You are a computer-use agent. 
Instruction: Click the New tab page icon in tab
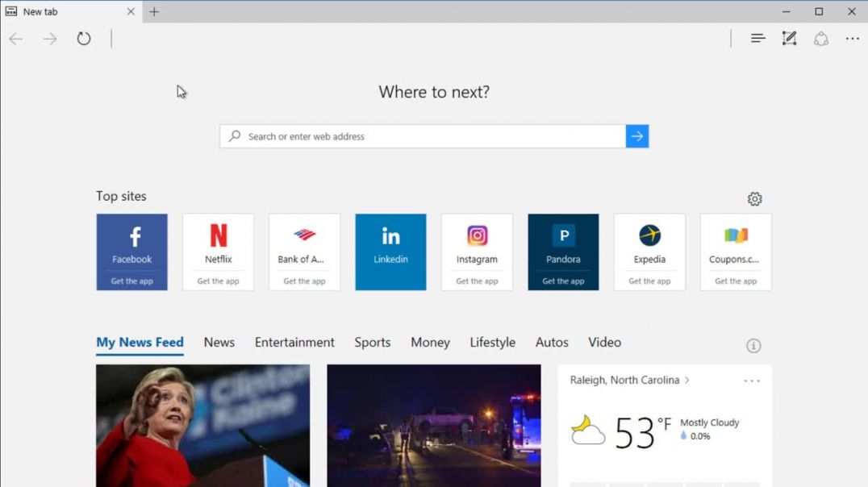[11, 11]
